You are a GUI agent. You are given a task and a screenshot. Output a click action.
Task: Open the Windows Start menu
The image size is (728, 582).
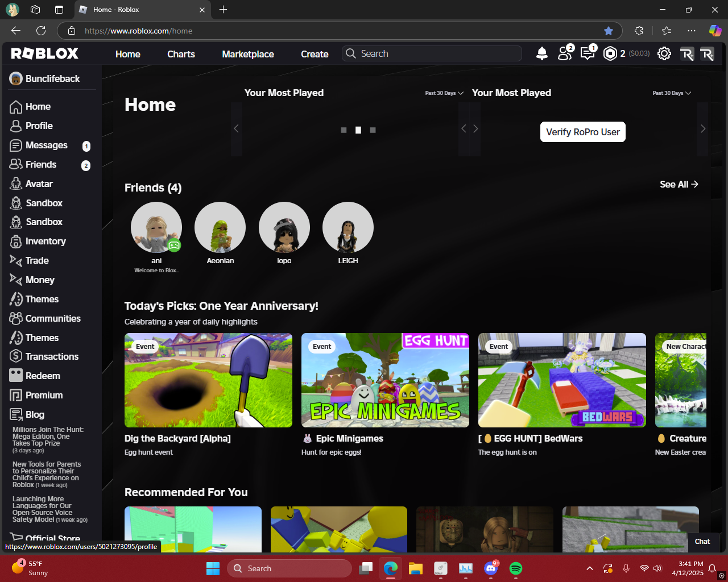[x=213, y=568]
